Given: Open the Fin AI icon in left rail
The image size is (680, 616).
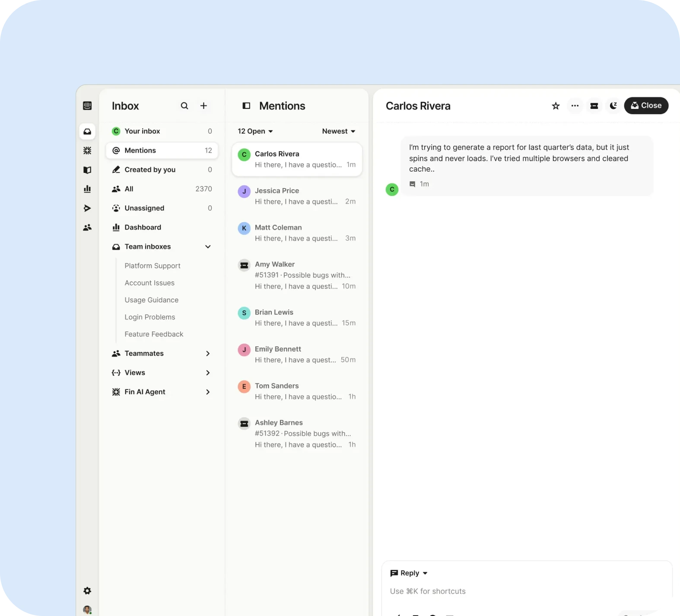Looking at the screenshot, I should [x=87, y=150].
